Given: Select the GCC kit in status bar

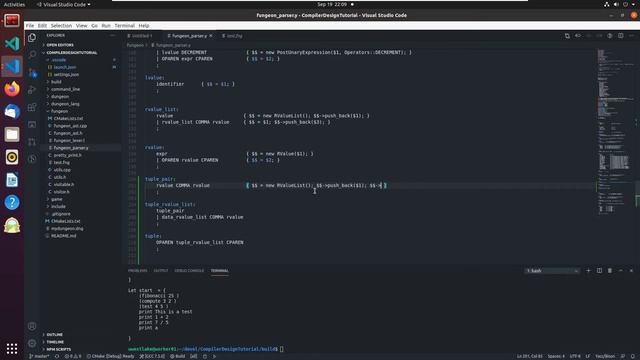Looking at the screenshot, I should 152,356.
